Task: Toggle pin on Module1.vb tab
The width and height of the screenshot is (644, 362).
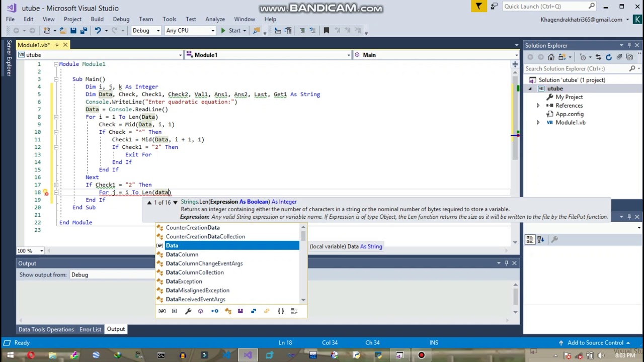Action: [x=57, y=45]
